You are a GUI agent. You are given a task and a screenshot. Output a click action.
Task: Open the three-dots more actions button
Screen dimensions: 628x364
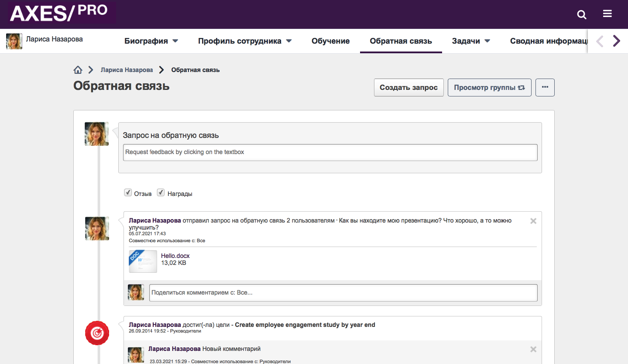(545, 87)
